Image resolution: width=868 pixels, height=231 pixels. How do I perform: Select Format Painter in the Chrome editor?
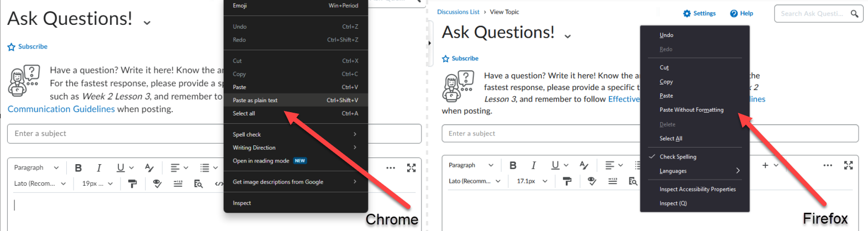coord(133,183)
